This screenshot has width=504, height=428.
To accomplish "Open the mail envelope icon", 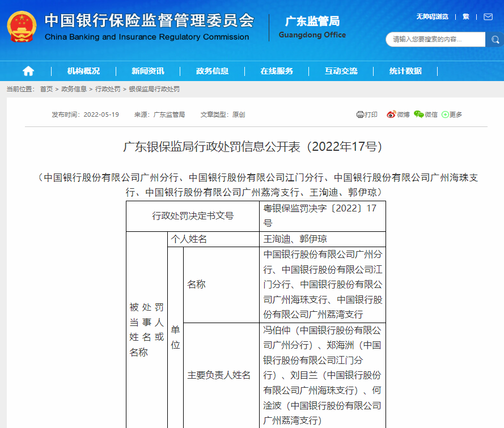I will 488,16.
